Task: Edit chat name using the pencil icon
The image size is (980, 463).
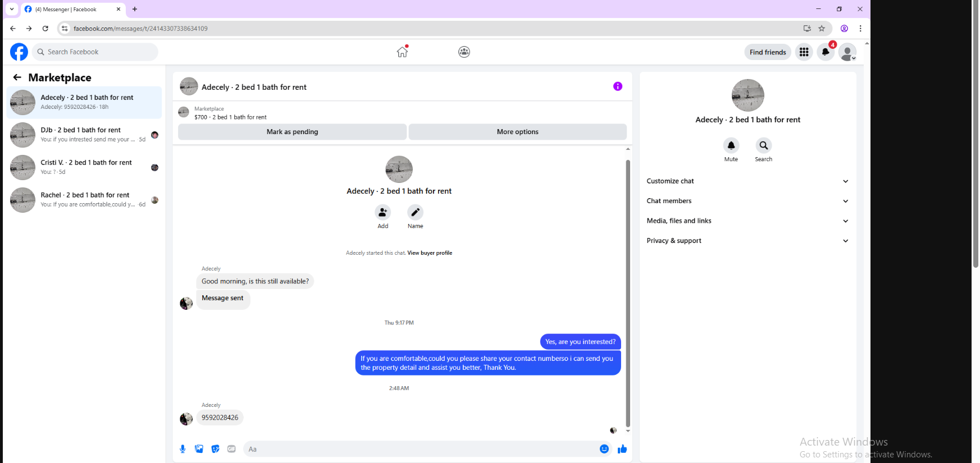Action: coord(416,212)
